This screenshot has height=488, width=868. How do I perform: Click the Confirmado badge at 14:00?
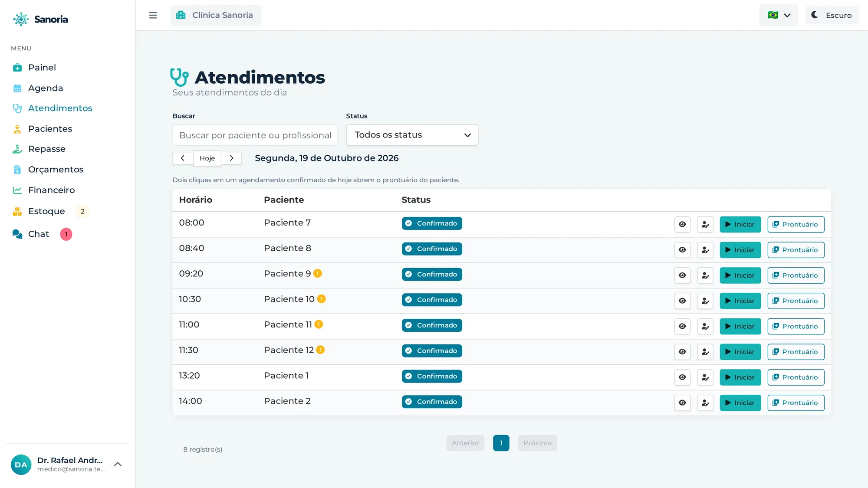432,402
